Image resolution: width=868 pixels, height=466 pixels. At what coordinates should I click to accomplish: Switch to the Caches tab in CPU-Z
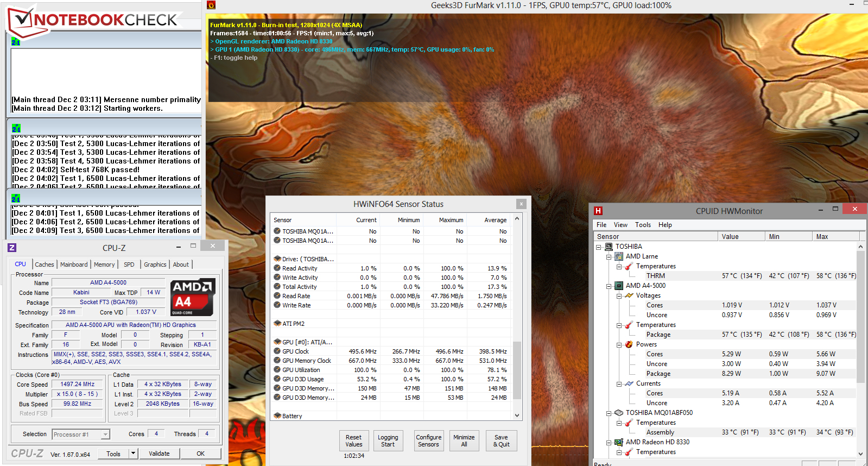(x=45, y=265)
